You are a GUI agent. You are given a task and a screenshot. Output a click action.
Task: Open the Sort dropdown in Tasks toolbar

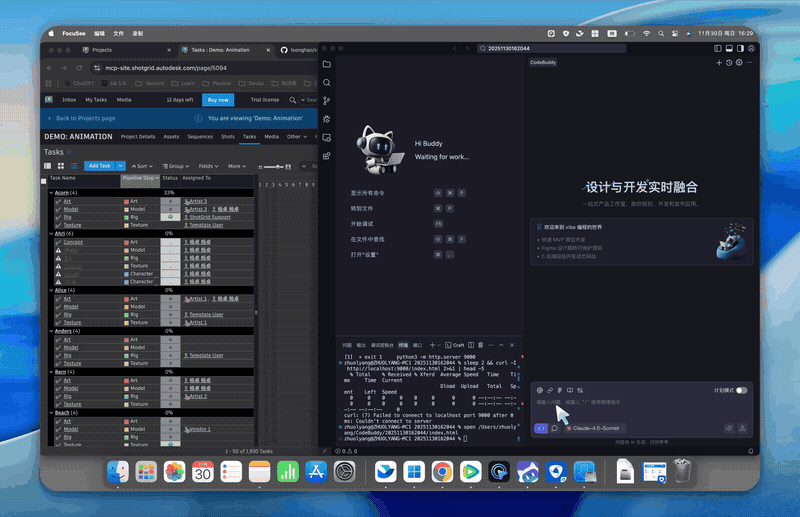[x=142, y=166]
